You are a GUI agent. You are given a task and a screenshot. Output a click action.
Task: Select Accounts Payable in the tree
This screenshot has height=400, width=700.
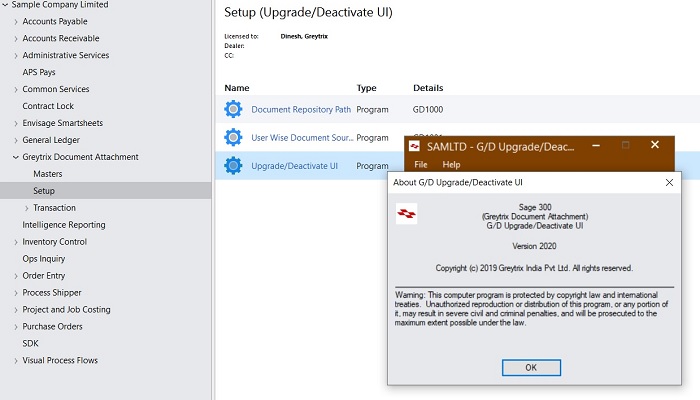point(55,21)
